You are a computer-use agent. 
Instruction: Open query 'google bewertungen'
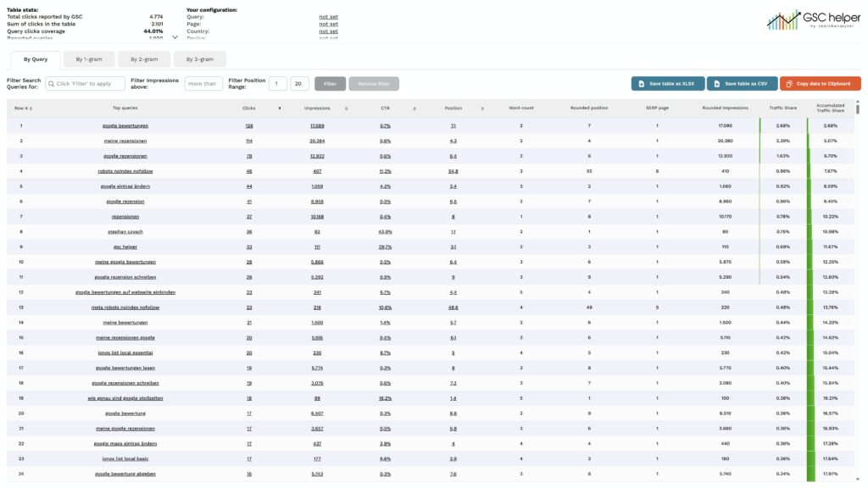click(x=125, y=125)
